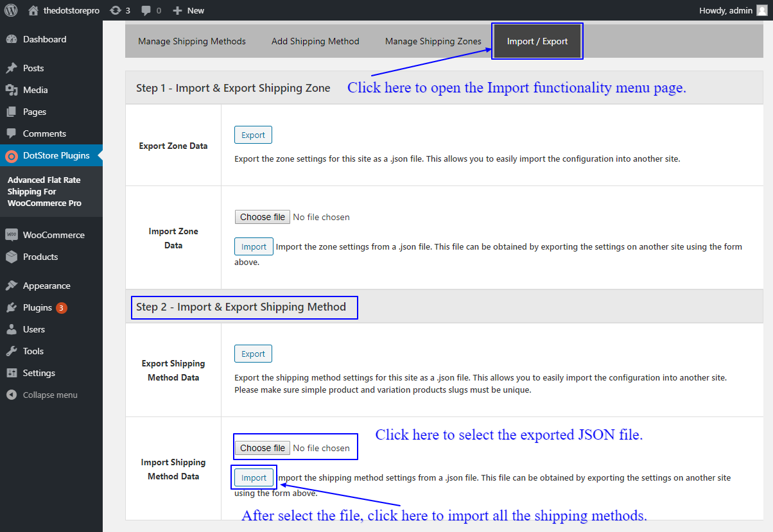The height and width of the screenshot is (532, 773).
Task: Open the WordPress logo menu
Action: (x=10, y=10)
